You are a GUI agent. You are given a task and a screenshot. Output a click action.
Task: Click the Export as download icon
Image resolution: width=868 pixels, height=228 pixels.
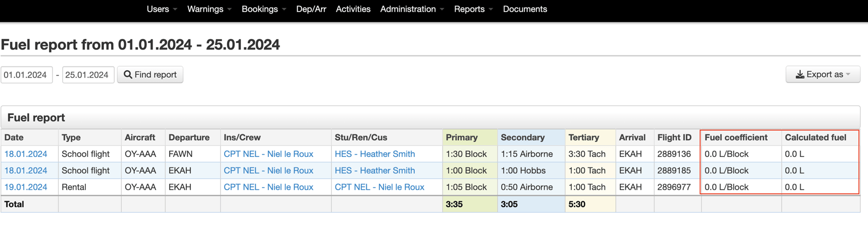(800, 75)
